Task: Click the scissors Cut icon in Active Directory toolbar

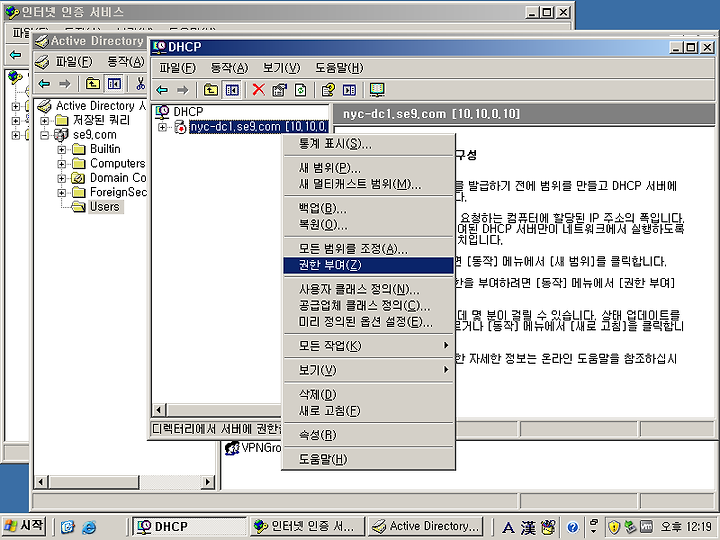Action: click(x=140, y=84)
